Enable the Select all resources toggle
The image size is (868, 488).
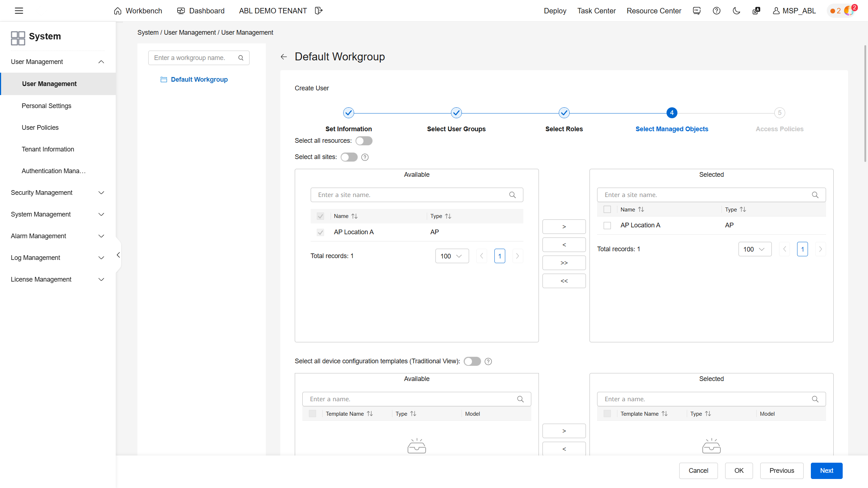tap(363, 141)
